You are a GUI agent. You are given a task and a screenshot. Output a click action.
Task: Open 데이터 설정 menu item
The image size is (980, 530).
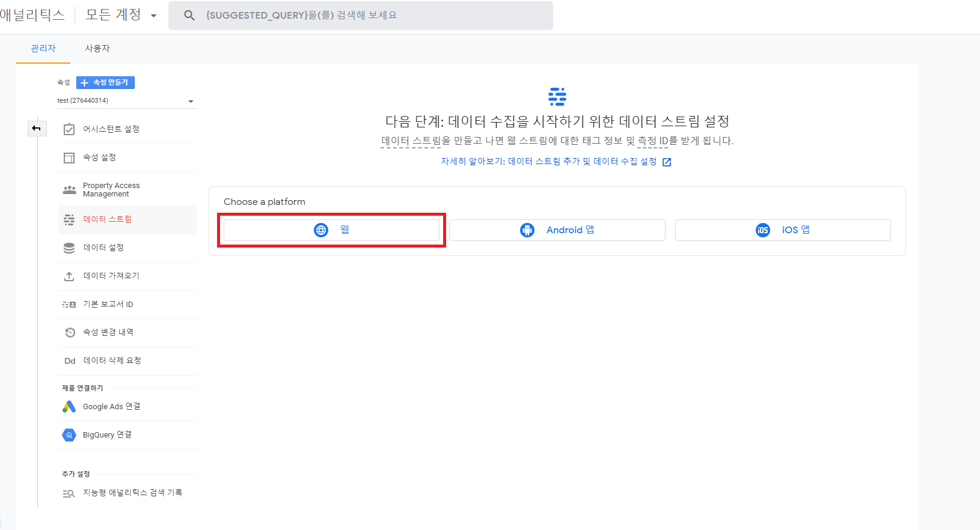127,248
